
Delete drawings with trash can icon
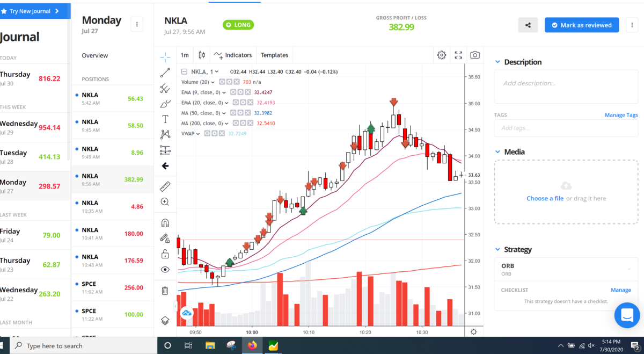pos(165,291)
